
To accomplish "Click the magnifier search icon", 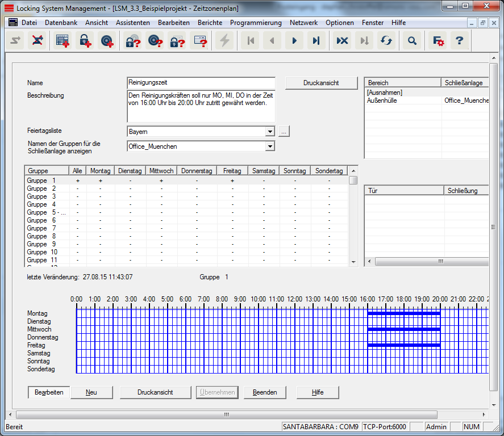I will click(412, 41).
